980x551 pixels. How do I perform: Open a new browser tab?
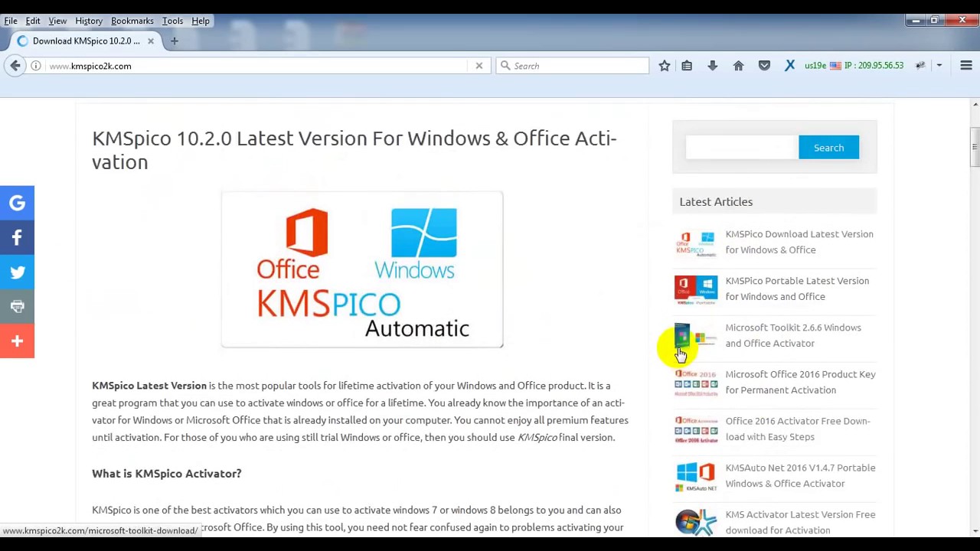[x=174, y=41]
